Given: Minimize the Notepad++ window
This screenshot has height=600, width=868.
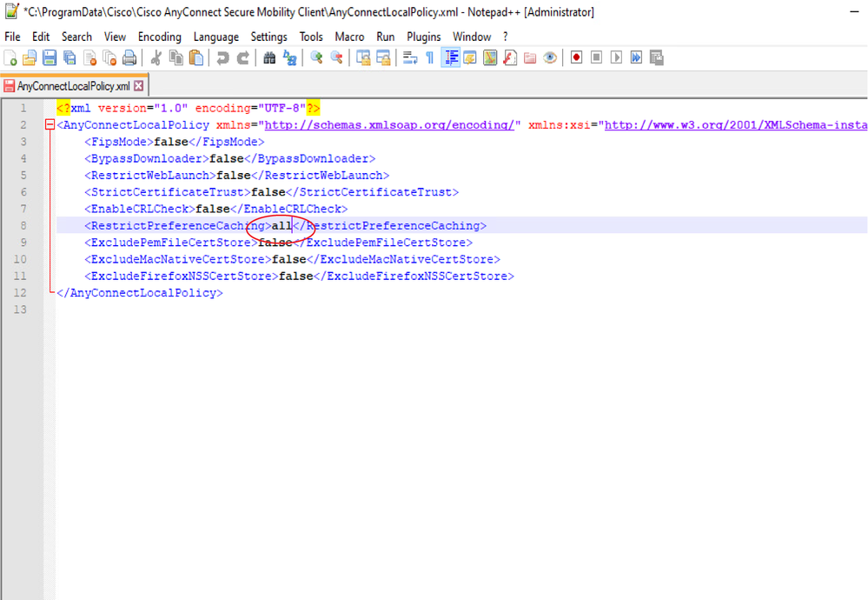Looking at the screenshot, I should 854,11.
